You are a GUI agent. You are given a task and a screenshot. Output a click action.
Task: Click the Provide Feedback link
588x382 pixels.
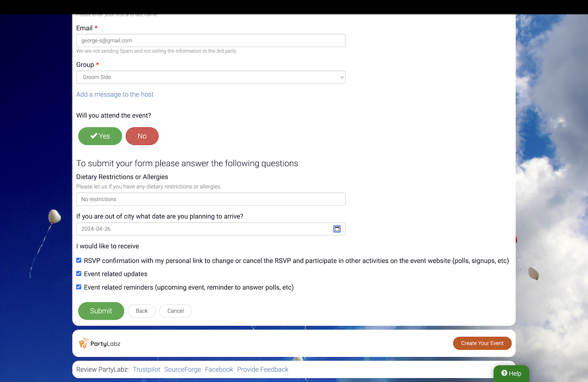[x=263, y=370]
